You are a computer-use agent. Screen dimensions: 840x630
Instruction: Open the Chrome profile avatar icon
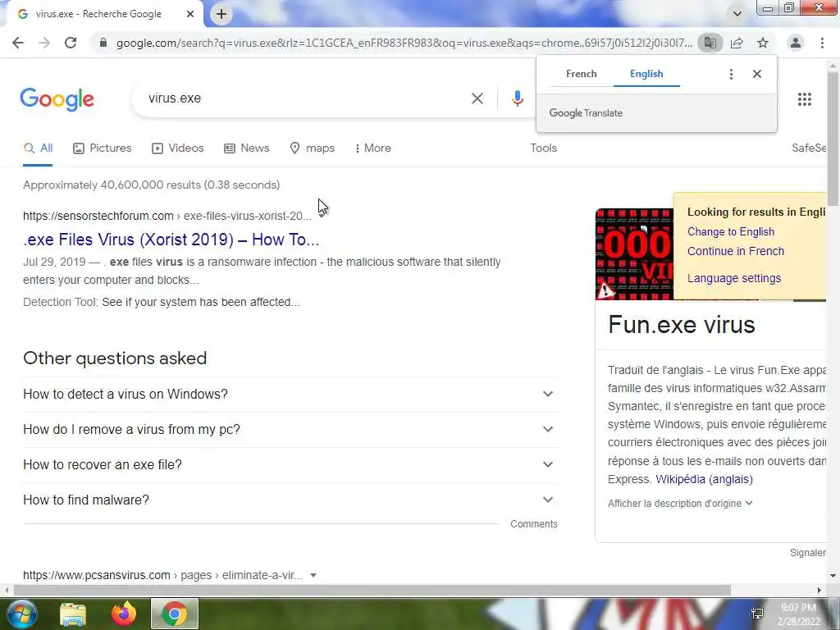[x=796, y=43]
